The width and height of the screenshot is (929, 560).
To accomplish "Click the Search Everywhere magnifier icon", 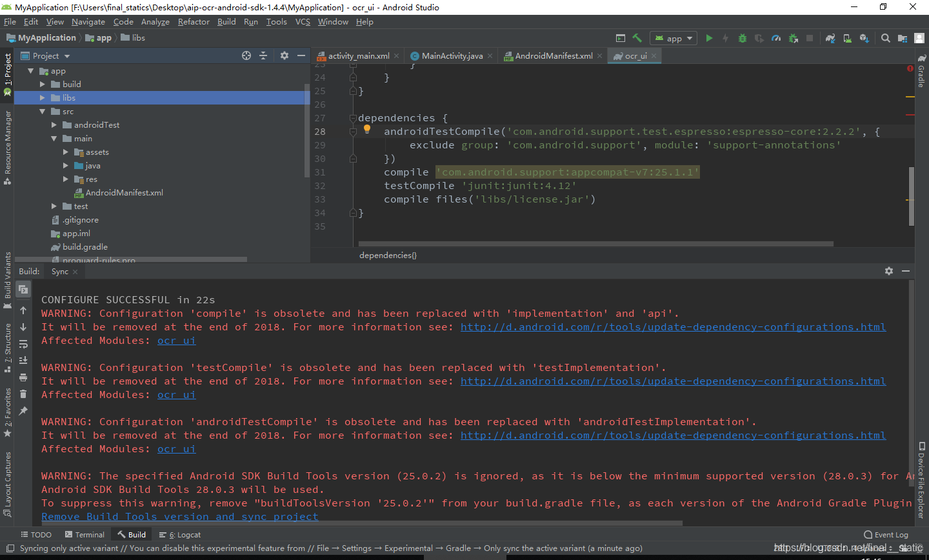I will pos(885,38).
